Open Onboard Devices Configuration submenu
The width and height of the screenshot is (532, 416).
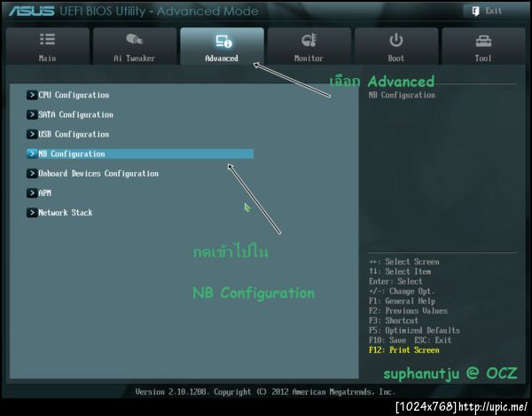[98, 173]
